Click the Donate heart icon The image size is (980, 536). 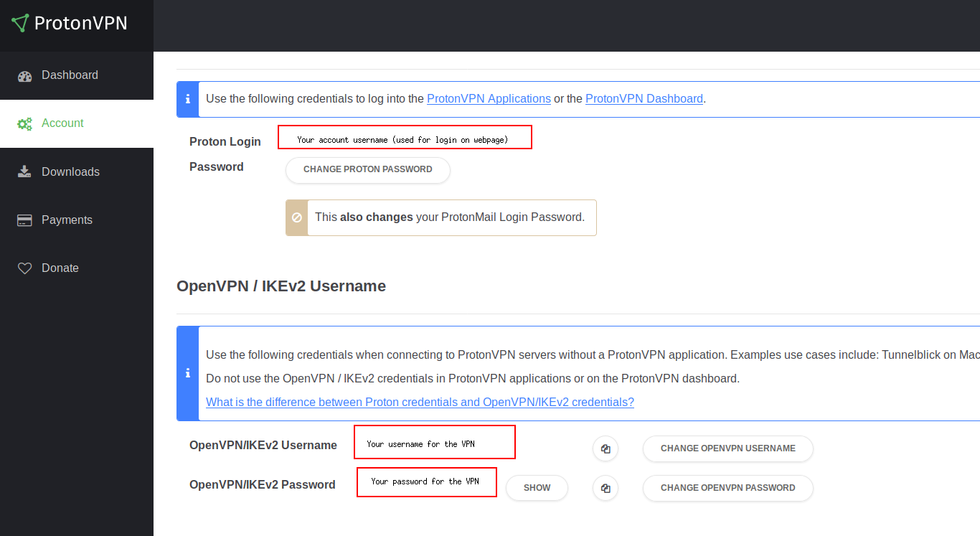pyautogui.click(x=25, y=268)
